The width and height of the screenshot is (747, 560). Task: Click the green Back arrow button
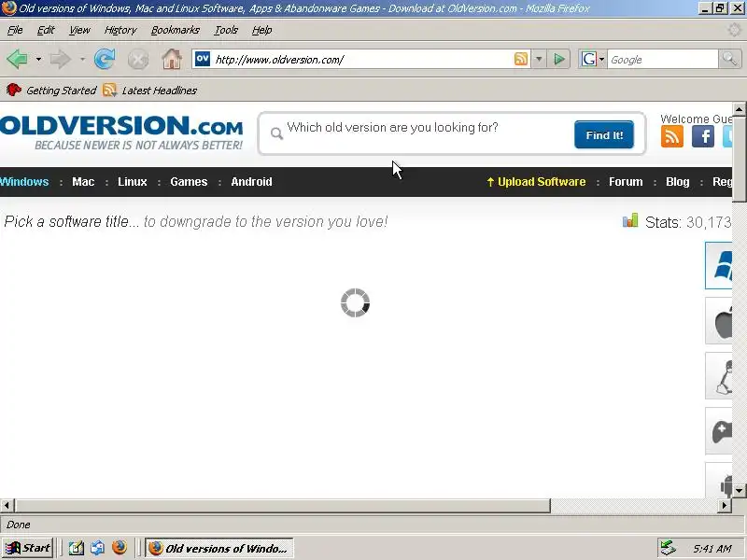pyautogui.click(x=17, y=60)
